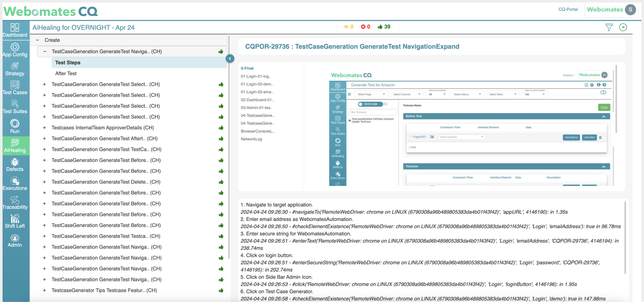Screen dimensions: 644x302
Task: Select the Test Steps item
Action: [139, 63]
